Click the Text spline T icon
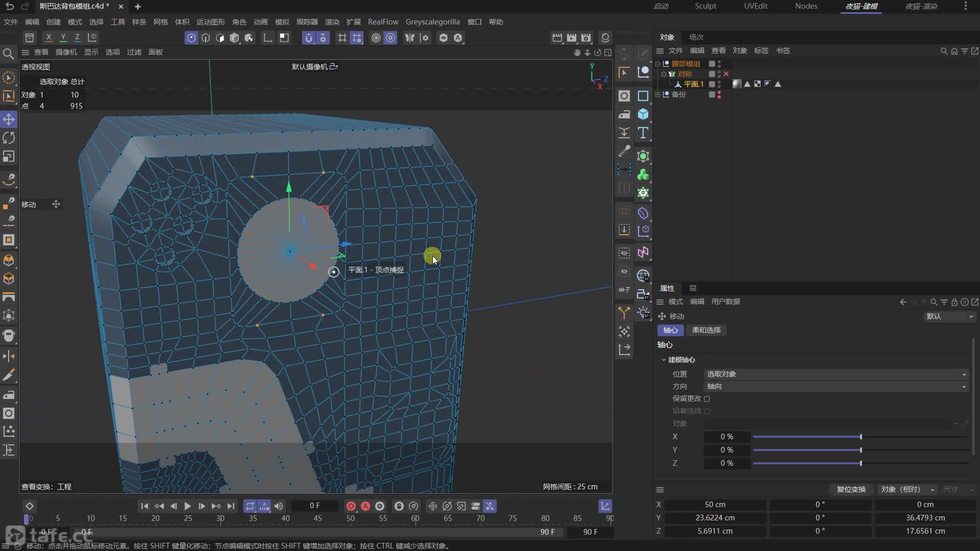Screen dimensions: 980x551 coord(643,133)
